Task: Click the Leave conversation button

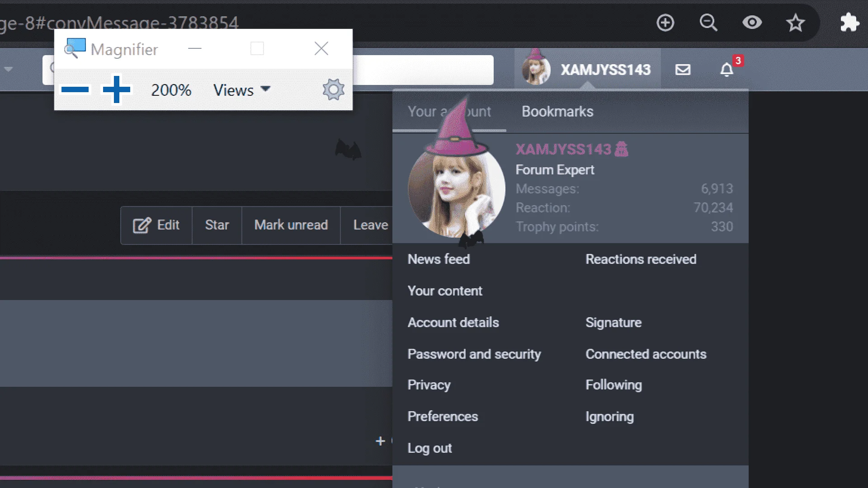Action: tap(367, 225)
